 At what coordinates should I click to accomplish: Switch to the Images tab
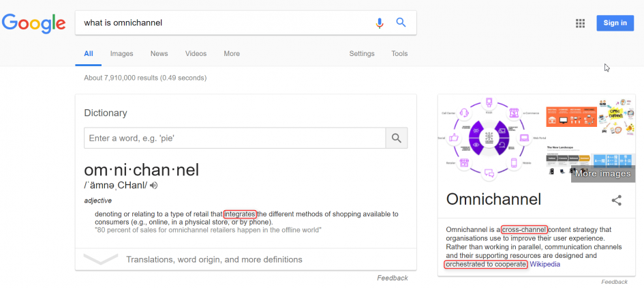point(121,54)
